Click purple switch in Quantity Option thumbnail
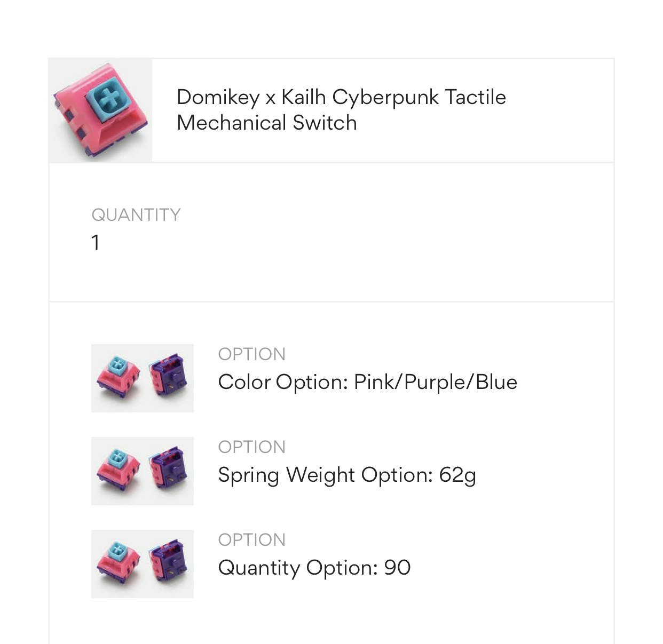The height and width of the screenshot is (644, 663). pyautogui.click(x=169, y=562)
